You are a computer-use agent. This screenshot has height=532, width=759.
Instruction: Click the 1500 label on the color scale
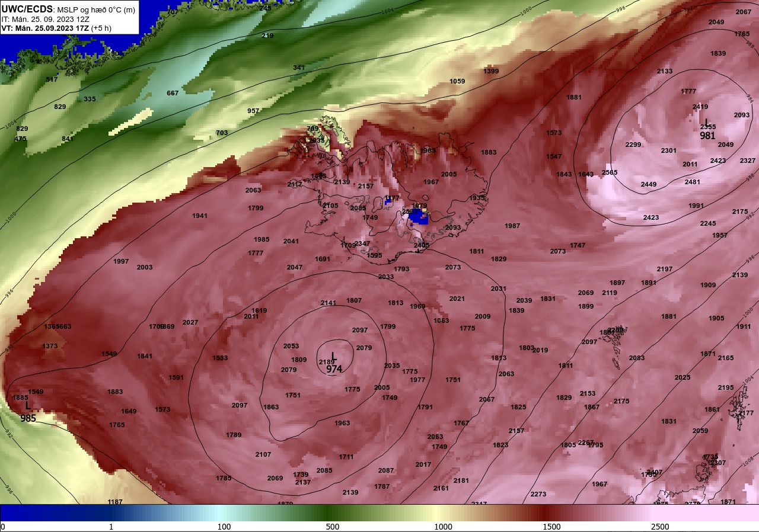coord(551,527)
